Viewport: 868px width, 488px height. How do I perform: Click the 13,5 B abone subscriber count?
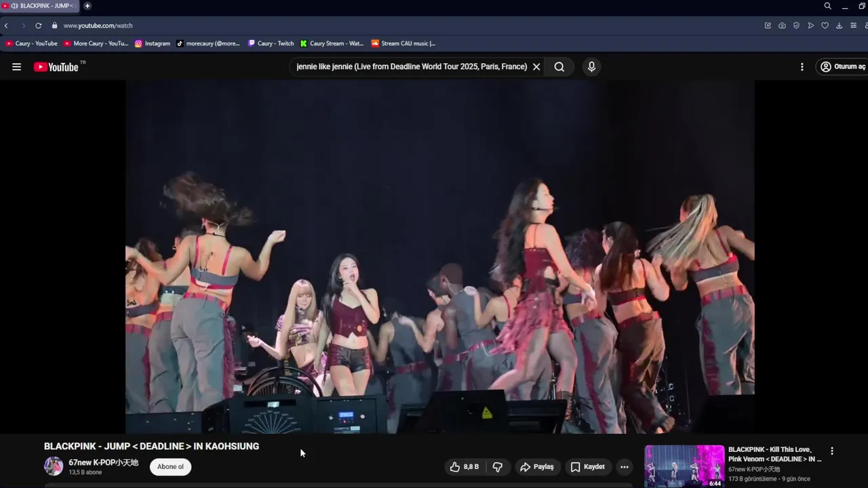[85, 472]
